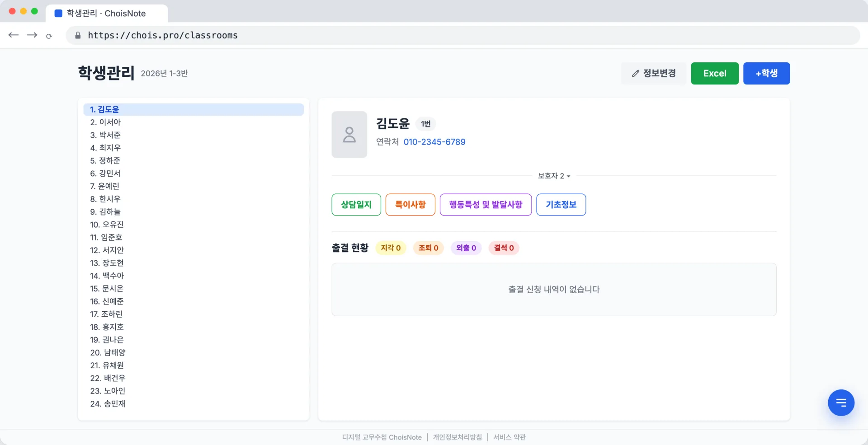
Task: Select student 2. 이서아 in list
Action: [x=193, y=122]
